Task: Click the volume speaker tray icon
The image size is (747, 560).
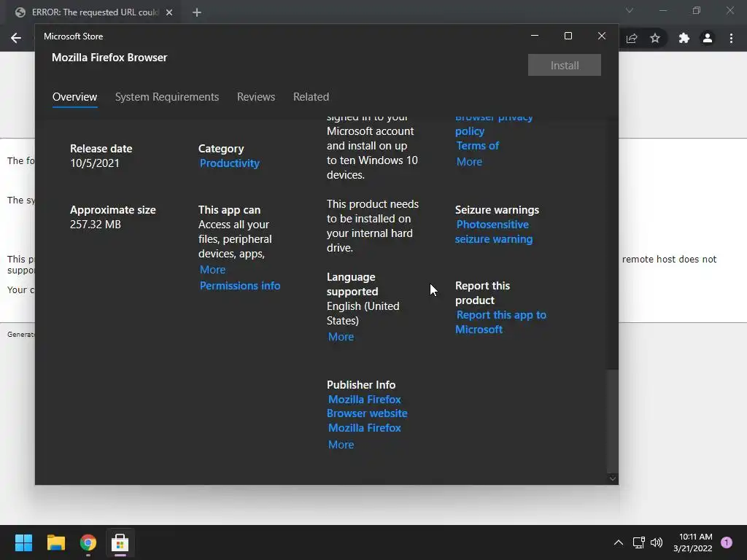Action: 657,542
